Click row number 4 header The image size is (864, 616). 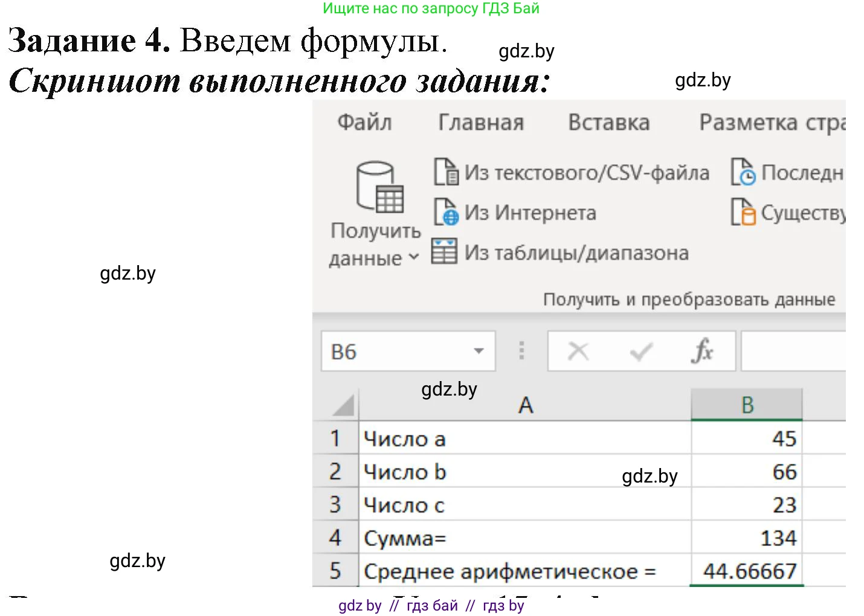pyautogui.click(x=336, y=537)
